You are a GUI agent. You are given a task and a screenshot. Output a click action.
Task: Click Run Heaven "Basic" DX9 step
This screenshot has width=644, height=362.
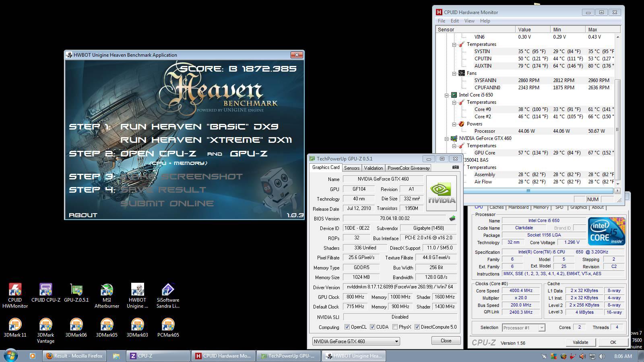coord(200,127)
